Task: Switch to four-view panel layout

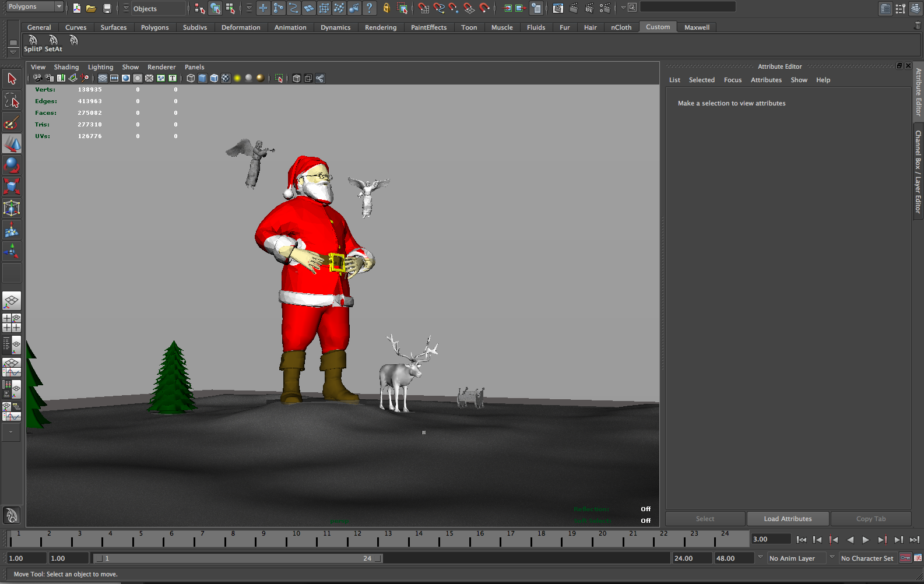Action: pyautogui.click(x=12, y=323)
